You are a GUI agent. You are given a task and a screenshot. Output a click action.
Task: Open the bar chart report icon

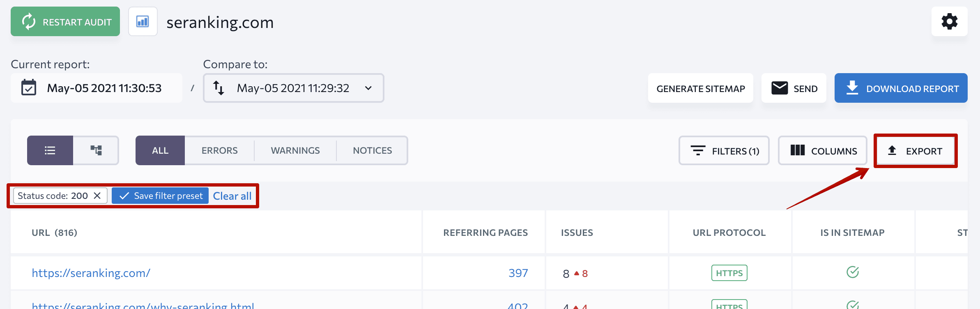click(143, 21)
